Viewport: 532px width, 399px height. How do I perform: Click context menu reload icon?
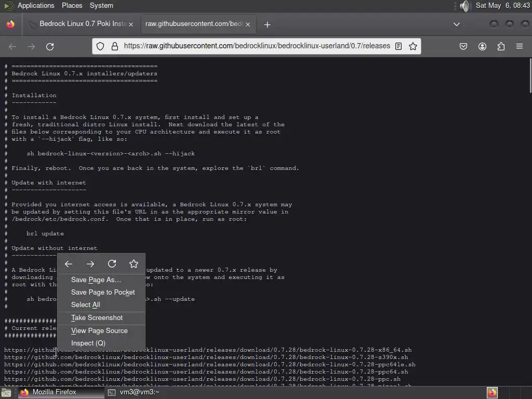pos(112,263)
